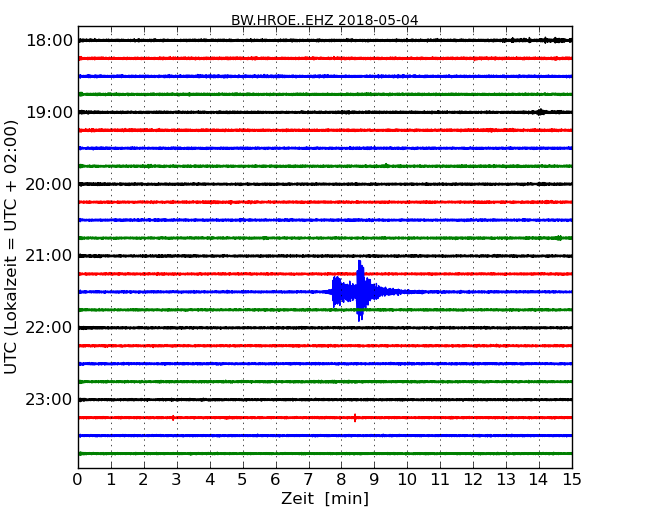650x520 pixels.
Task: Click x-axis tick label 7
Action: (308, 480)
